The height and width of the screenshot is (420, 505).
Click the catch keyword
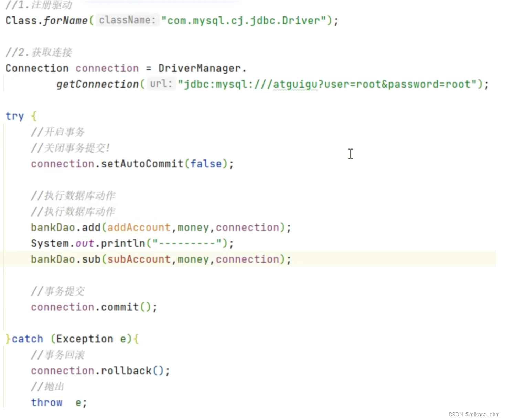[28, 339]
